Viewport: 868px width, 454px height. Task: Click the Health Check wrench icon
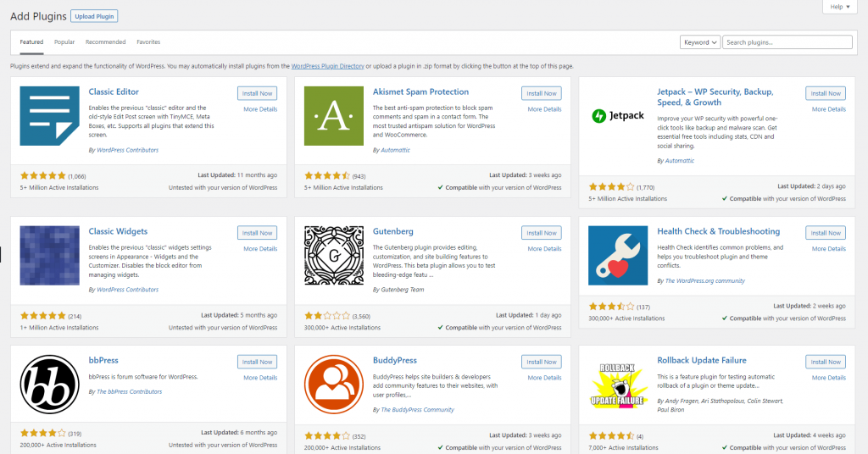coord(618,256)
